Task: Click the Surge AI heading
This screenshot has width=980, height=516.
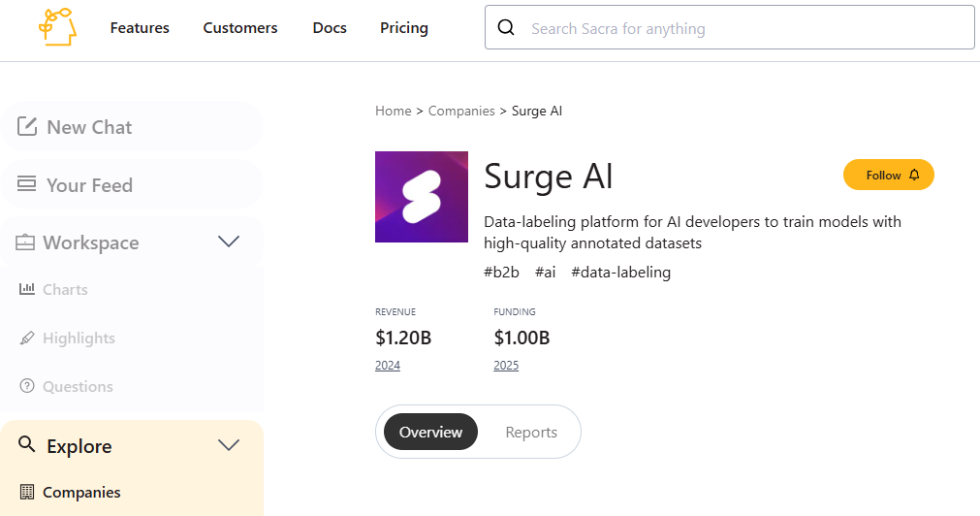Action: [x=549, y=177]
